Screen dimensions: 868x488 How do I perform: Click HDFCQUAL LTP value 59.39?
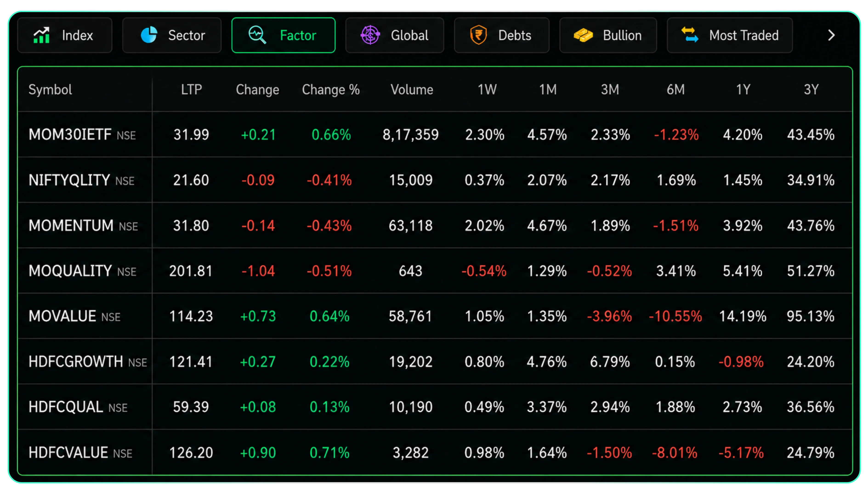(191, 407)
